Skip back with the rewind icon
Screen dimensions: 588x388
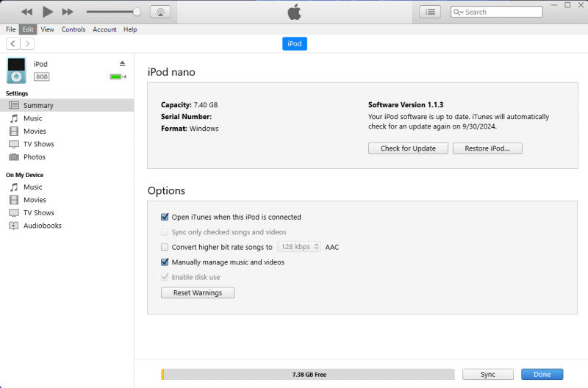click(26, 12)
